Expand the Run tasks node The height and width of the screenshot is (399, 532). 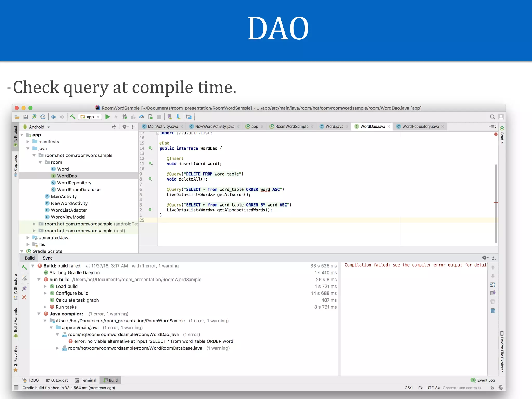pyautogui.click(x=45, y=307)
